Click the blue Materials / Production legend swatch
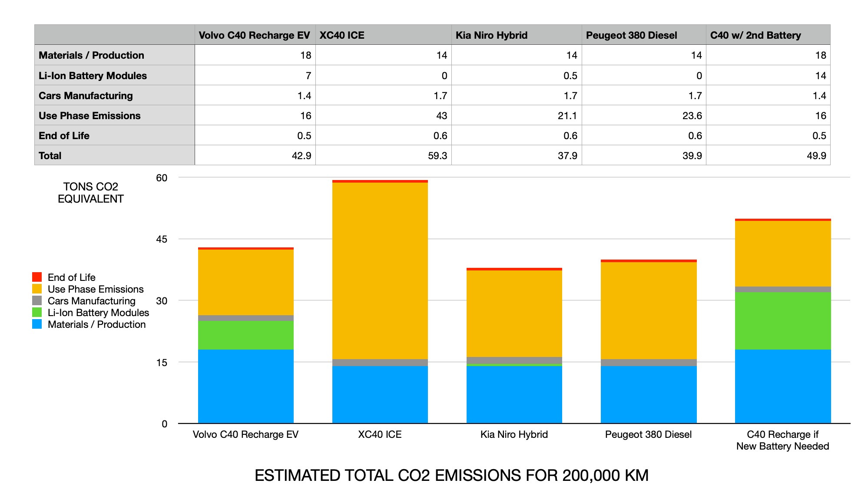This screenshot has width=868, height=500. (37, 324)
